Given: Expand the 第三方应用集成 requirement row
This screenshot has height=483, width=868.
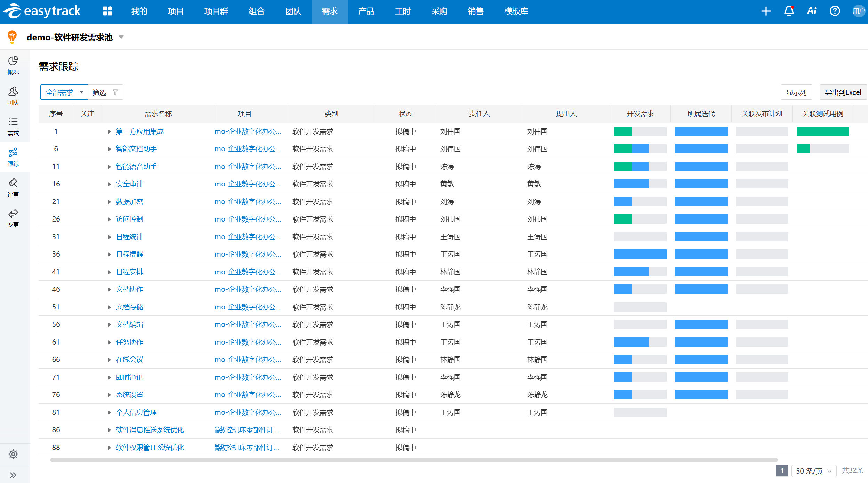Looking at the screenshot, I should [x=109, y=132].
